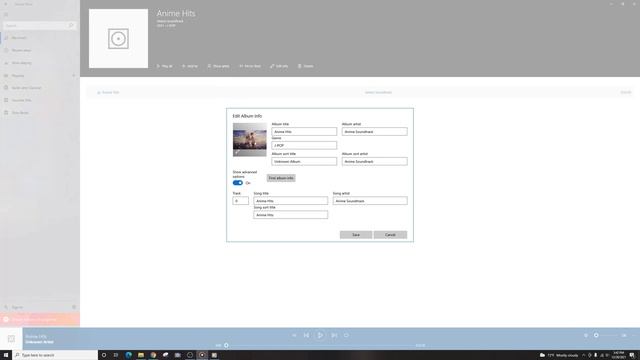Open Playlists in the sidebar
Image resolution: width=640 pixels, height=360 pixels.
point(35,76)
